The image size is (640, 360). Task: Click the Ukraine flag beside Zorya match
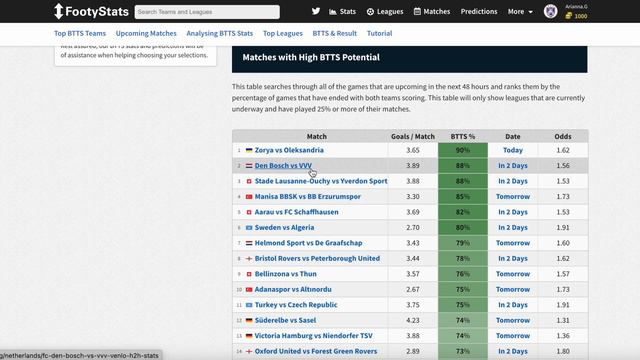point(249,150)
